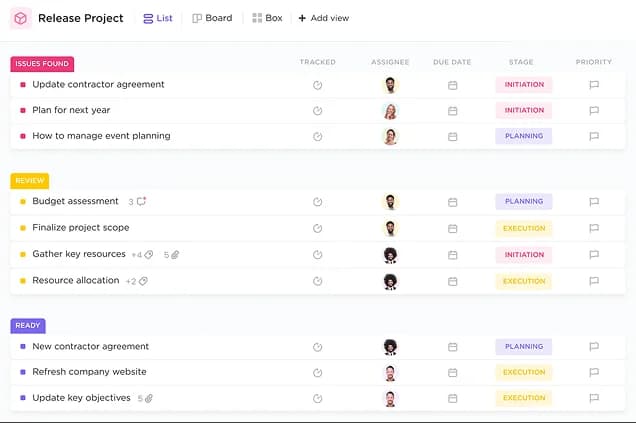Click assignee avatar for Plan for next year

pos(390,111)
